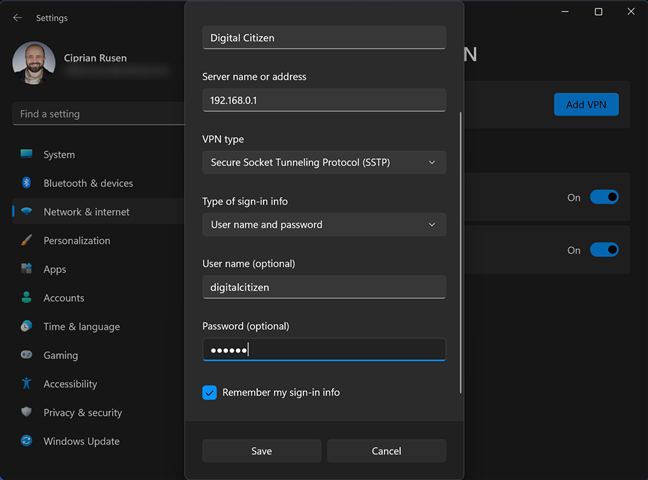The height and width of the screenshot is (480, 648).
Task: Uncheck Remember my sign-in info
Action: [210, 392]
